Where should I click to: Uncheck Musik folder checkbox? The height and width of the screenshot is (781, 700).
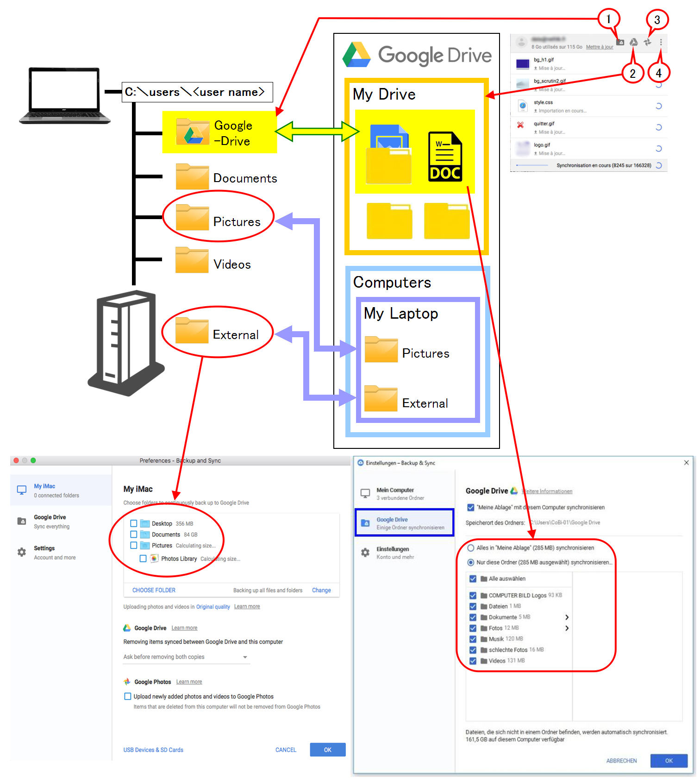coord(473,639)
